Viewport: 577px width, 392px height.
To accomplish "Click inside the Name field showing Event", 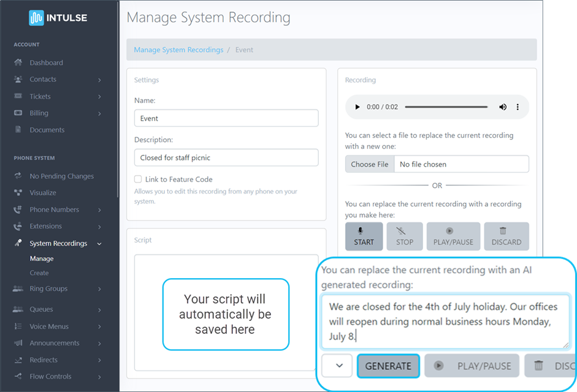I will [226, 118].
